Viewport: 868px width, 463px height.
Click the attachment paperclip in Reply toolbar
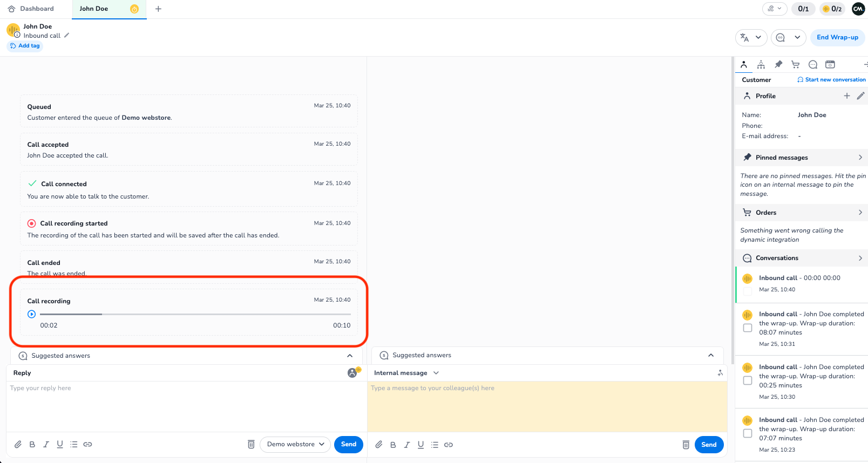click(x=18, y=444)
